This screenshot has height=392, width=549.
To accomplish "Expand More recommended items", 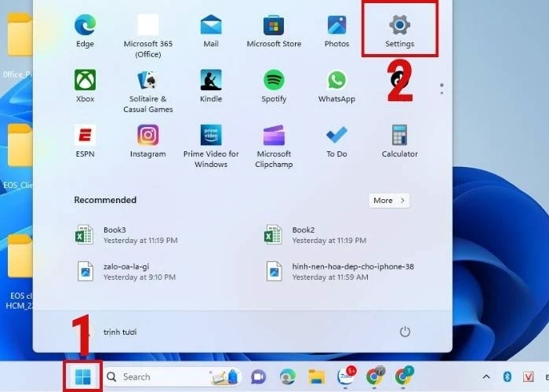I will [x=389, y=201].
